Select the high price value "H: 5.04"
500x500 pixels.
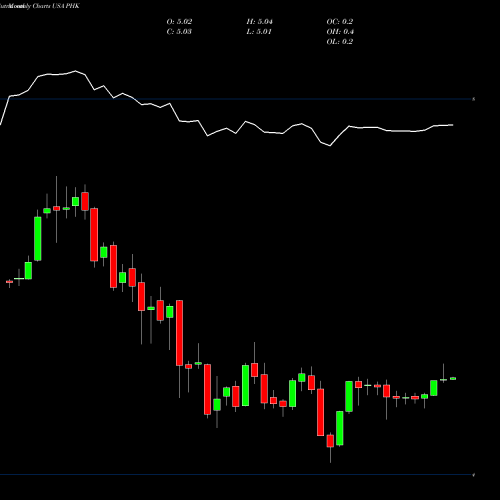click(x=260, y=22)
